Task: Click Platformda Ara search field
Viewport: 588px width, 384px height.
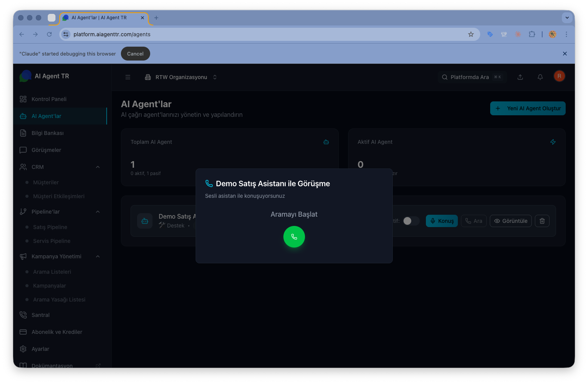Action: pos(472,77)
